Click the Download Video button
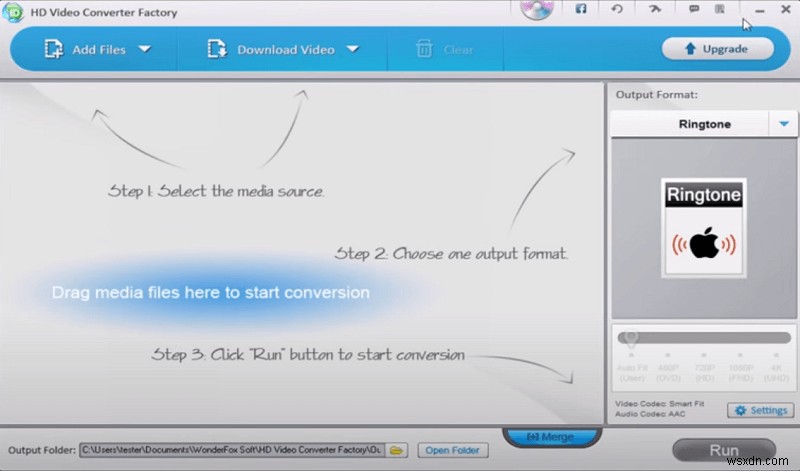Screen dimensions: 800x471 [271, 49]
